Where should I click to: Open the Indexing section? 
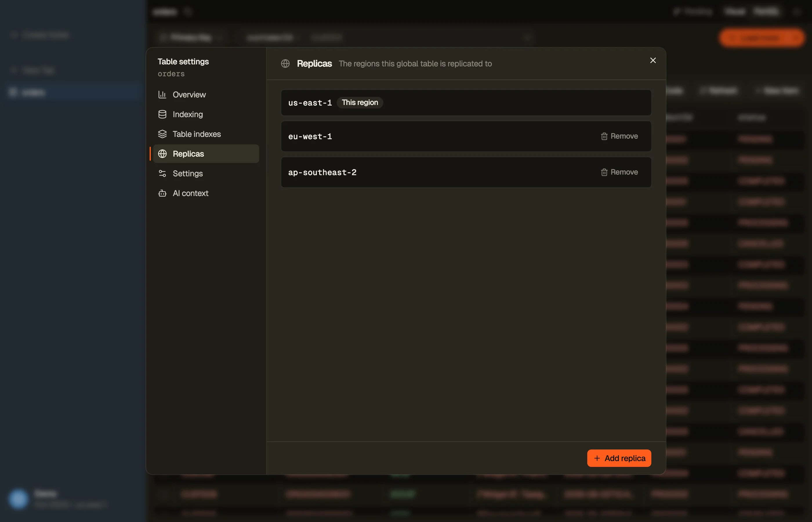(206, 114)
